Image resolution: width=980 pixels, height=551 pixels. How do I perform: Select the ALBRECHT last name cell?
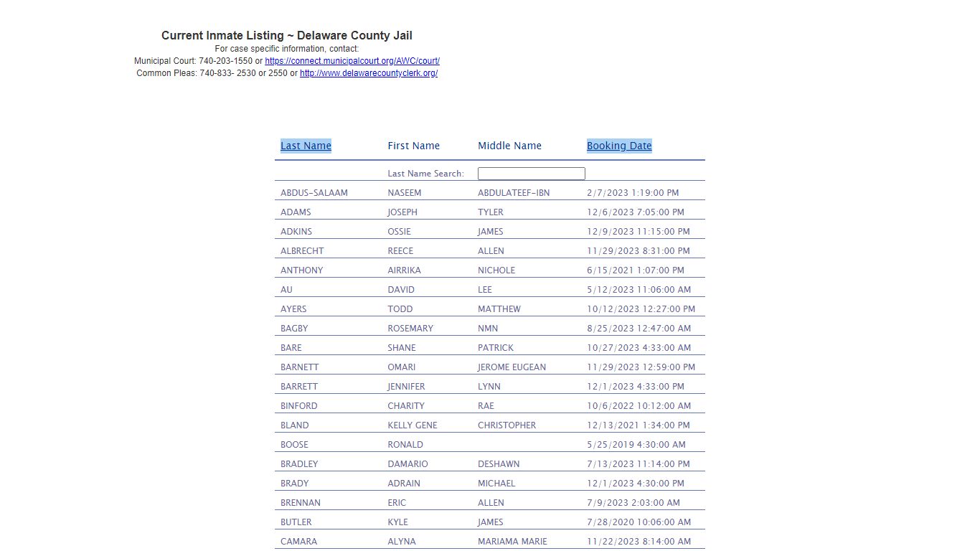[302, 251]
